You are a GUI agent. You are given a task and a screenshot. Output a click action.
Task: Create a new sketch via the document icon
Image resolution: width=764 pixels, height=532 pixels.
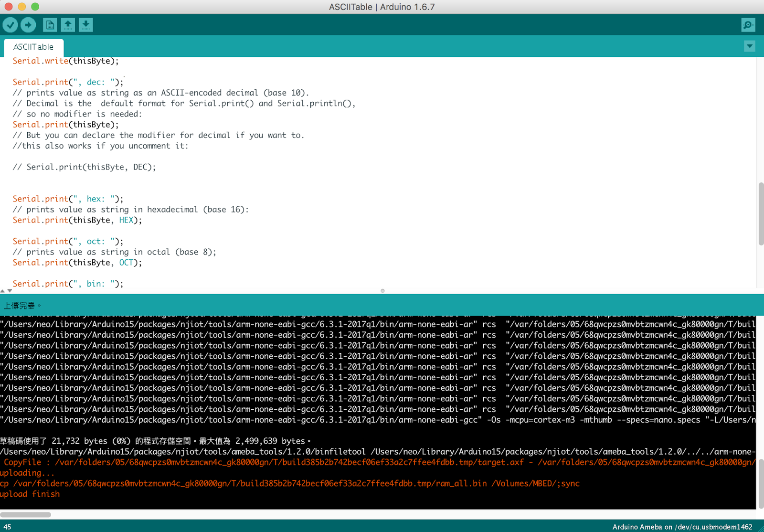[49, 24]
